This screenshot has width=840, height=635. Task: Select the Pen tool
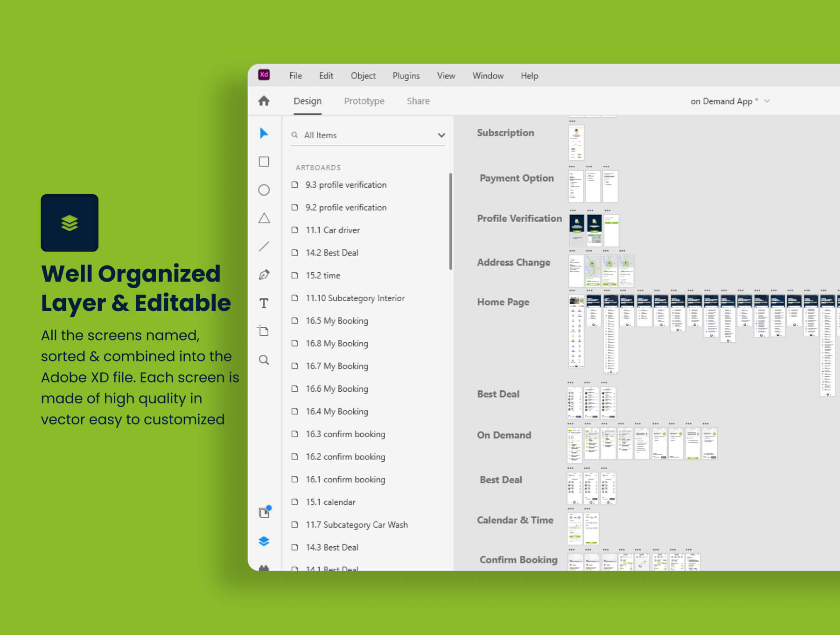264,275
